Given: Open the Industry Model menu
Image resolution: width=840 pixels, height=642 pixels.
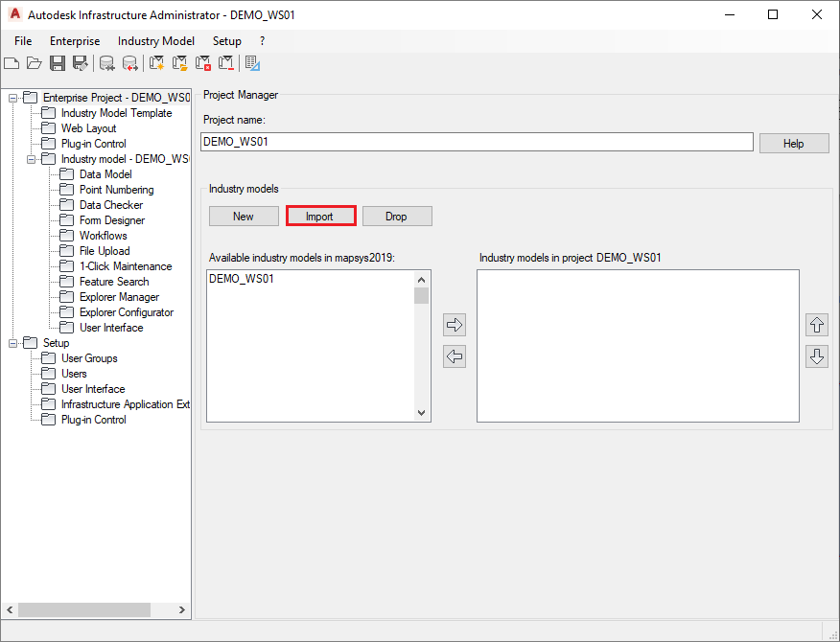Looking at the screenshot, I should pos(156,41).
